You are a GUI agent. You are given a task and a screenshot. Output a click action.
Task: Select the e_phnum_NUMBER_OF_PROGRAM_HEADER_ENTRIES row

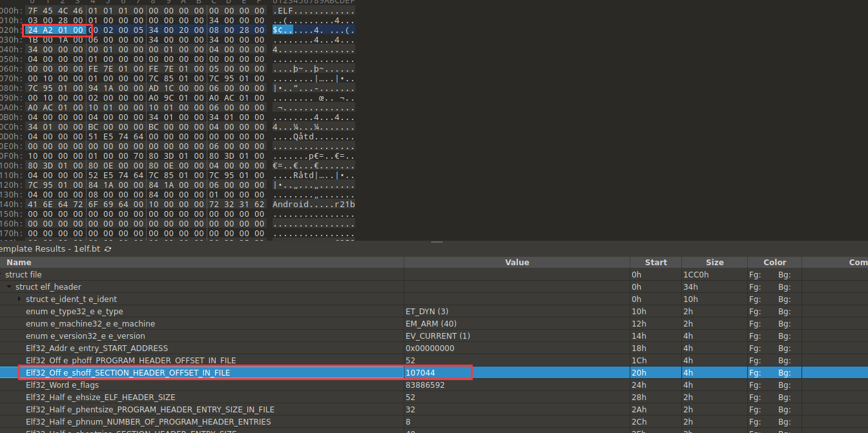pyautogui.click(x=434, y=422)
